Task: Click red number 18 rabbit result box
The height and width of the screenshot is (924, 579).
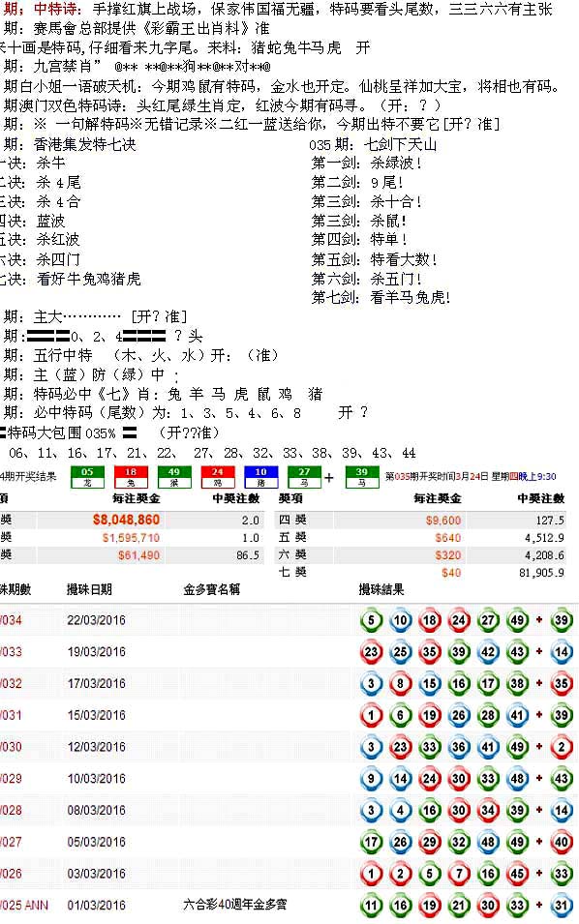Action: click(131, 477)
